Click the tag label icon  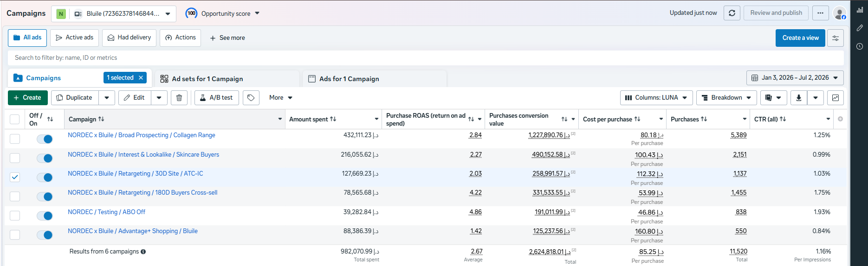[x=251, y=98]
